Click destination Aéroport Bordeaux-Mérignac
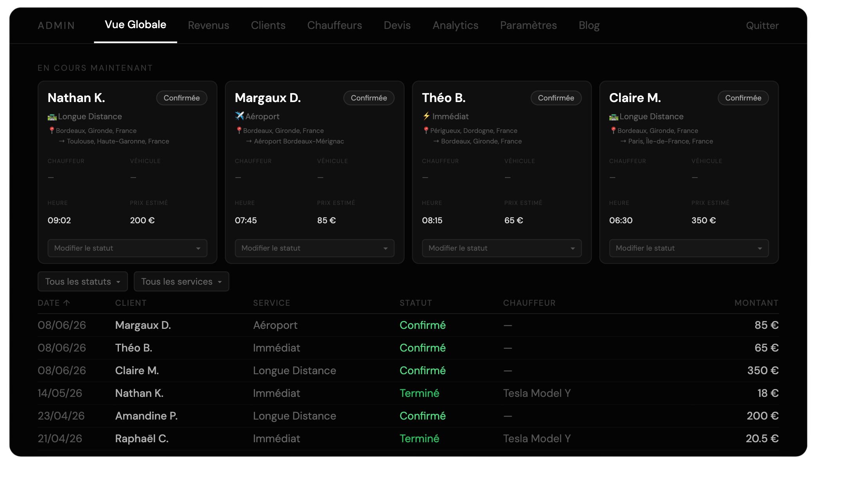 pyautogui.click(x=299, y=141)
